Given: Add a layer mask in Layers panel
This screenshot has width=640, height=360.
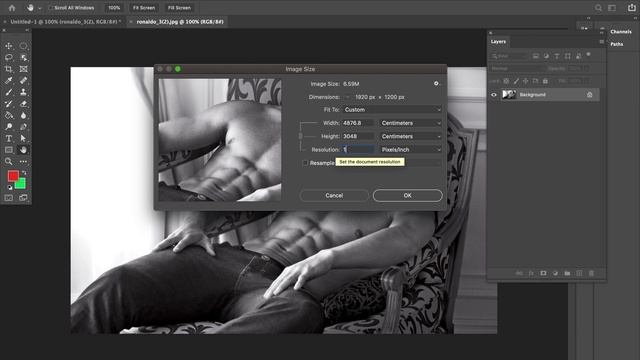Looking at the screenshot, I should tap(543, 273).
